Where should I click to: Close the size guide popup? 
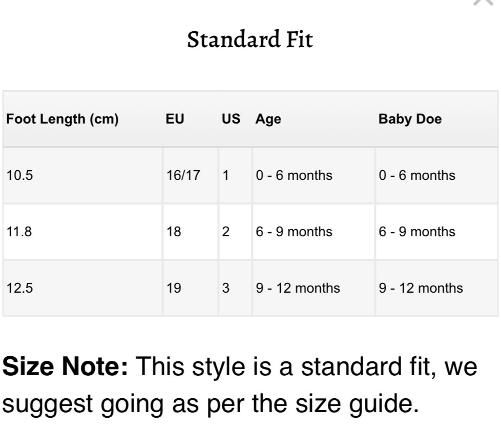(484, 2)
